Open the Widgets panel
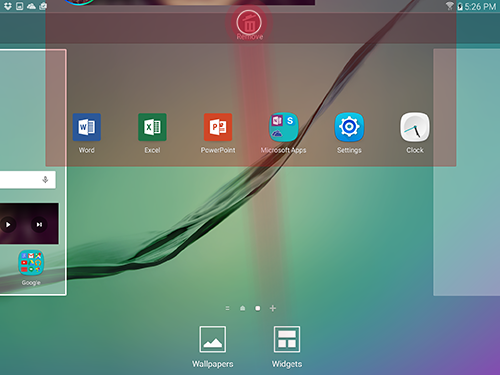 pyautogui.click(x=287, y=347)
